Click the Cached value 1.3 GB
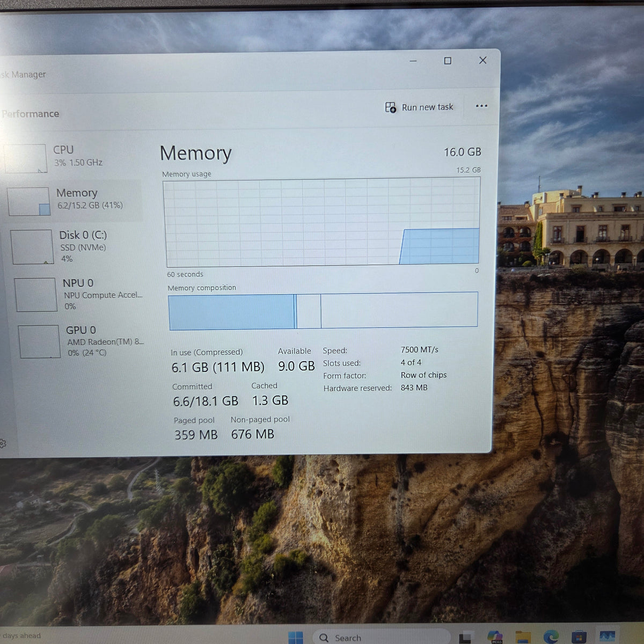The width and height of the screenshot is (644, 644). [270, 400]
